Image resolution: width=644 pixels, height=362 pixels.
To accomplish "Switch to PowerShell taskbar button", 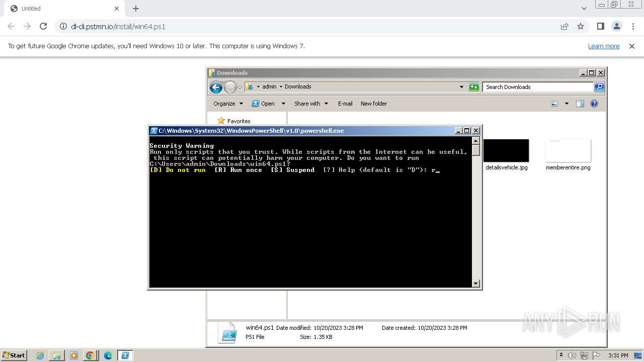I will tap(125, 355).
